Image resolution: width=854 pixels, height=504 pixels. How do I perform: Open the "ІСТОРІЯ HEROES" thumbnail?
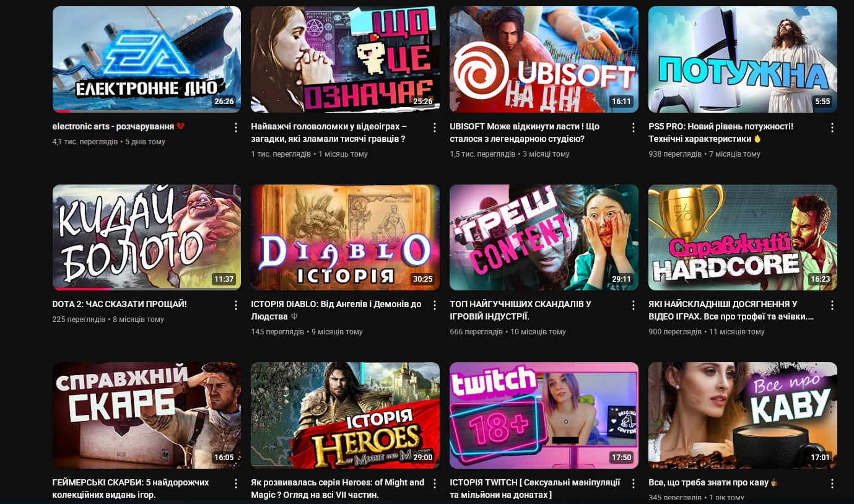(x=346, y=415)
